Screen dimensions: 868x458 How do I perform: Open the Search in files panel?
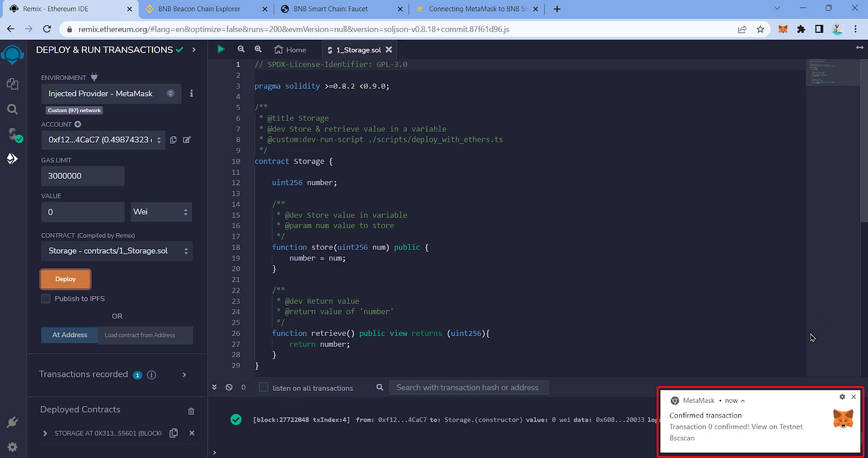point(12,108)
